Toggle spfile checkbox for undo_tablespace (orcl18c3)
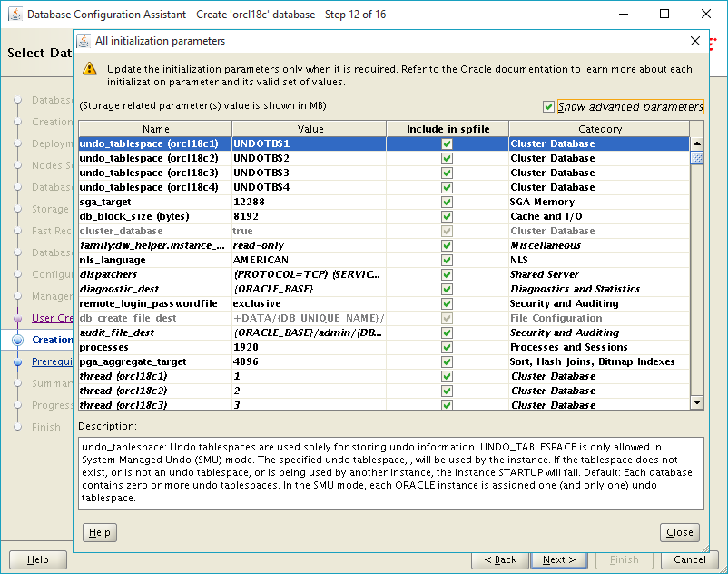The image size is (728, 574). tap(448, 173)
